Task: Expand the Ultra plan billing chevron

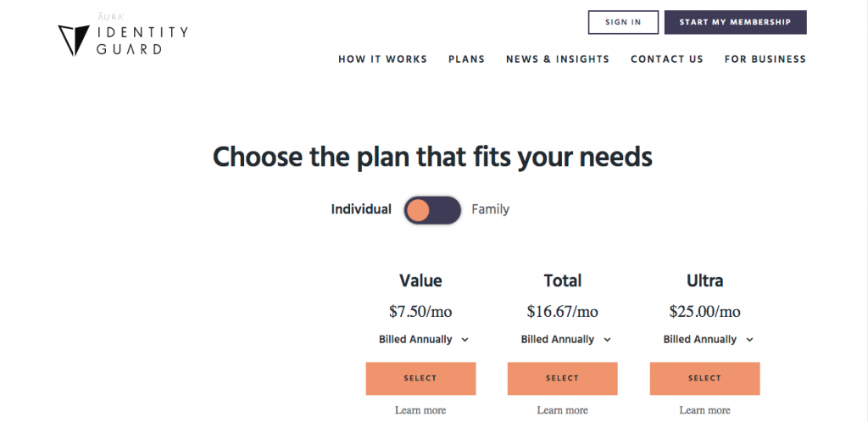Action: tap(749, 340)
